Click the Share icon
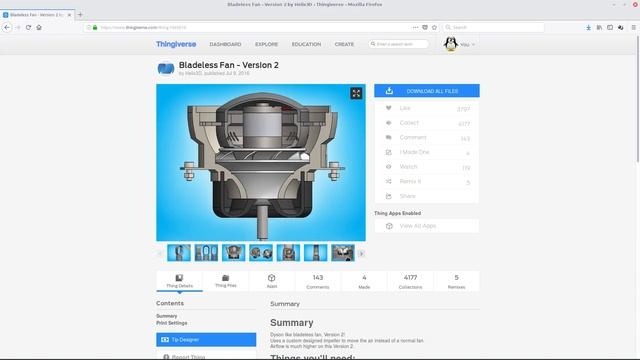640x360 pixels. (389, 196)
